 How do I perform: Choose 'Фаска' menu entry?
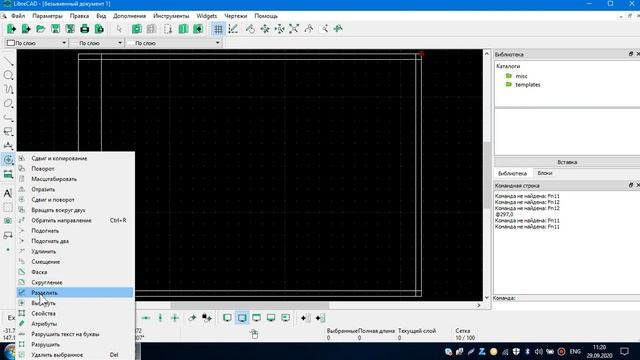(75, 272)
